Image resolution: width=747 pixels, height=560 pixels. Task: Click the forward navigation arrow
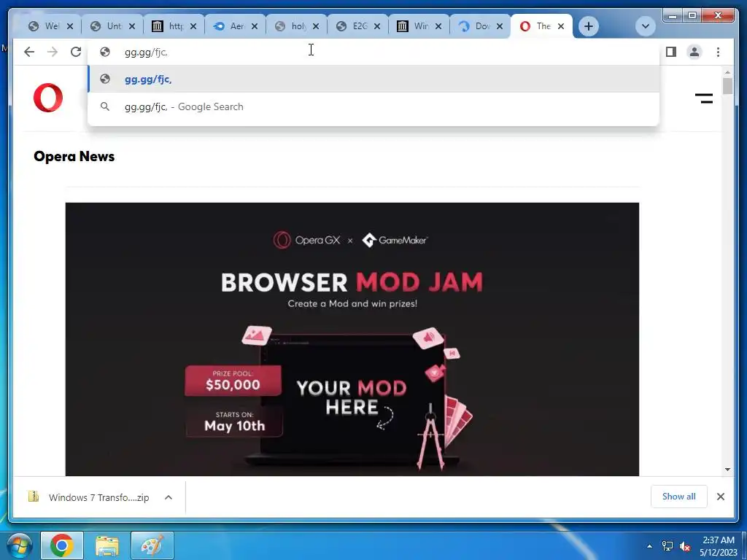(x=53, y=52)
